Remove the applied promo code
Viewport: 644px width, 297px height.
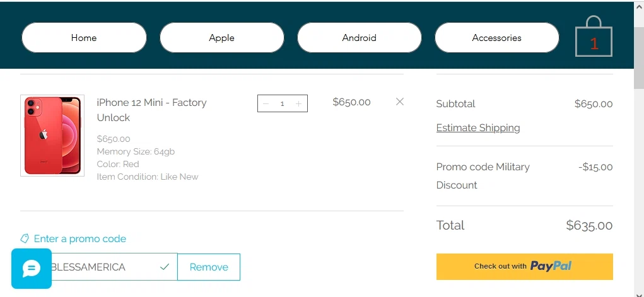[209, 267]
